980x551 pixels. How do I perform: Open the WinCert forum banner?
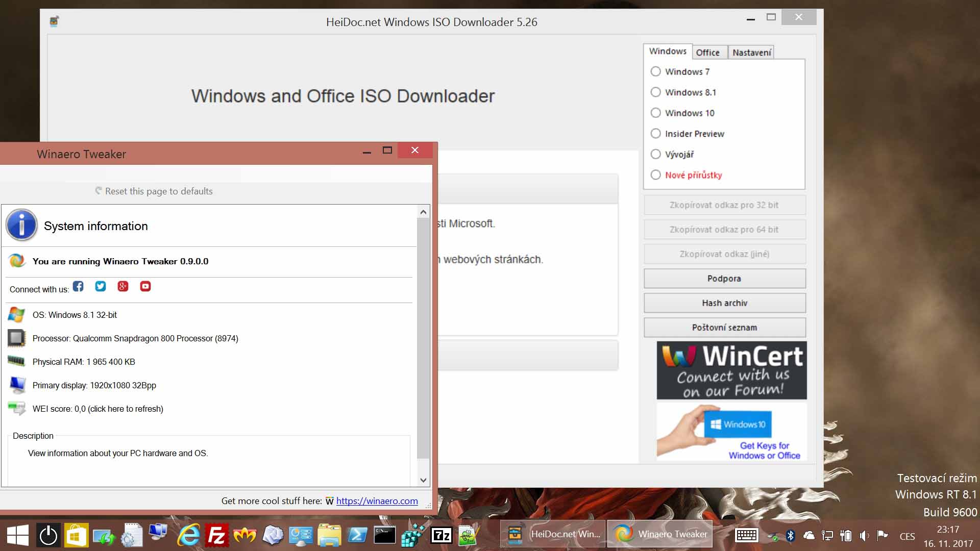click(731, 370)
